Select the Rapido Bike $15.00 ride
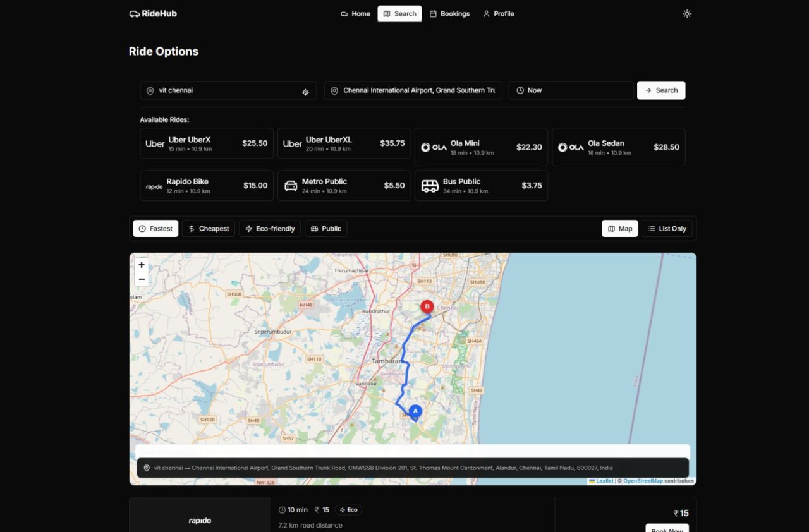Screen dimensions: 809x532 [207, 186]
